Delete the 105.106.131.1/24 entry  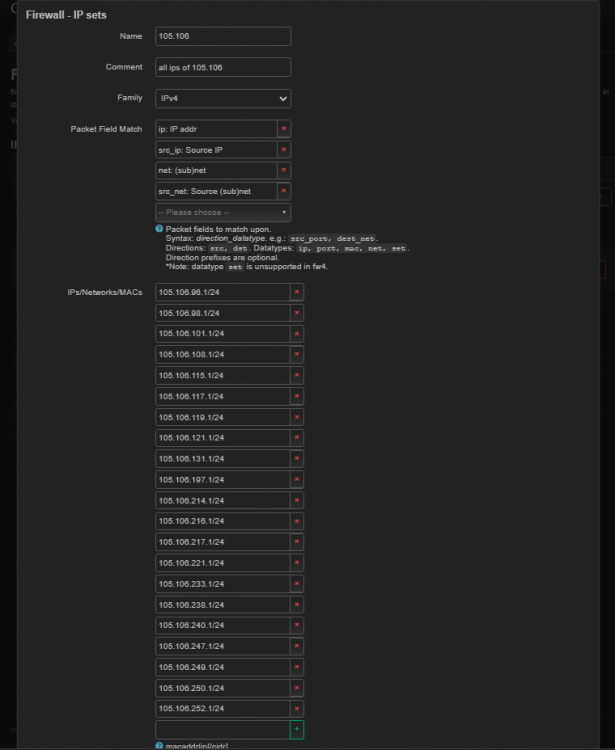(x=297, y=459)
